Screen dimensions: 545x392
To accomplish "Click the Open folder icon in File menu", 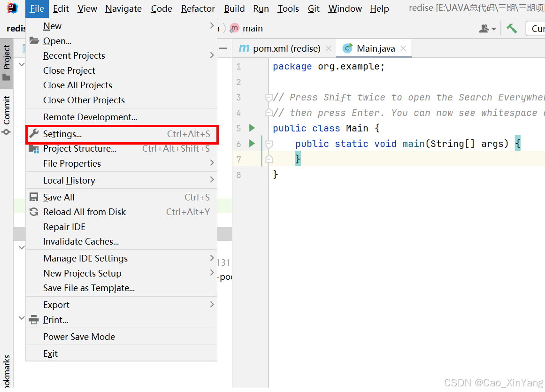I will [34, 41].
